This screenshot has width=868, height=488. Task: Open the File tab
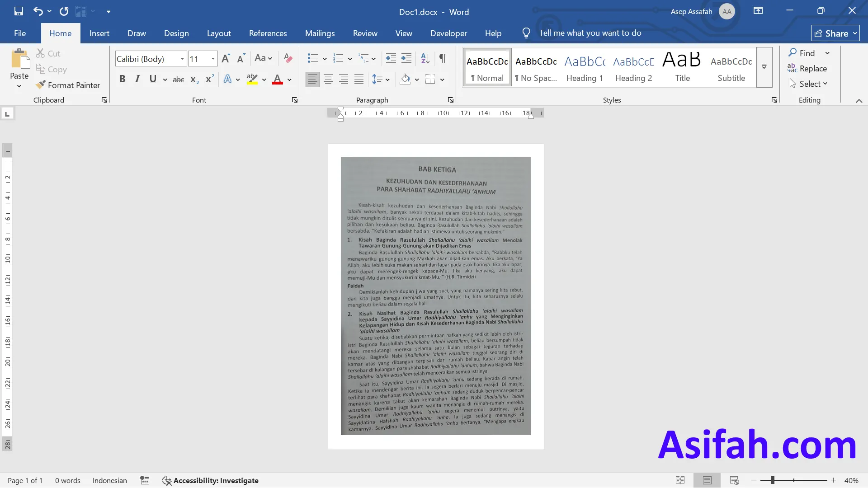(20, 33)
